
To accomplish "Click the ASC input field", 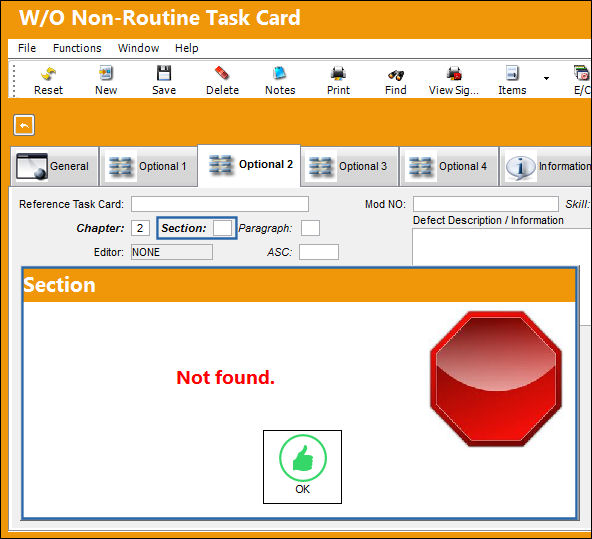I will [x=319, y=252].
